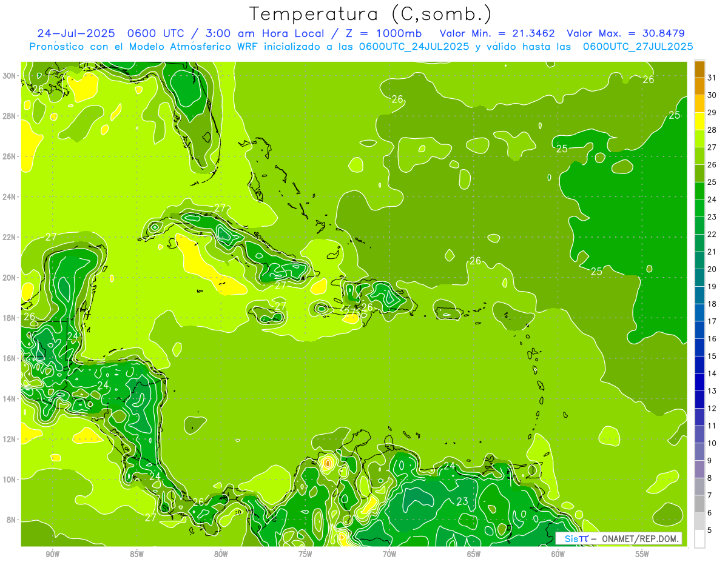Viewport: 728px width, 562px height.
Task: Click "Valor Max. = 30.8479"
Action: (624, 33)
